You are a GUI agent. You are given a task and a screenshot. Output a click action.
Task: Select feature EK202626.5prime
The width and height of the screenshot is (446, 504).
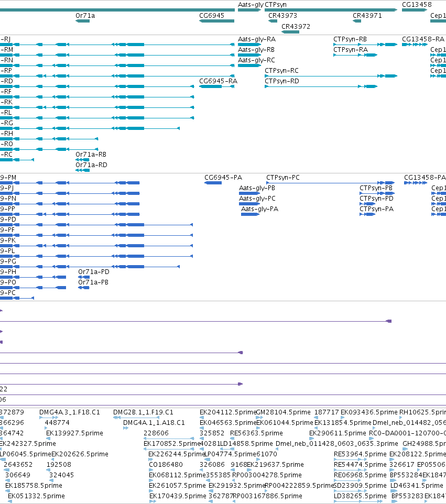coord(80,454)
